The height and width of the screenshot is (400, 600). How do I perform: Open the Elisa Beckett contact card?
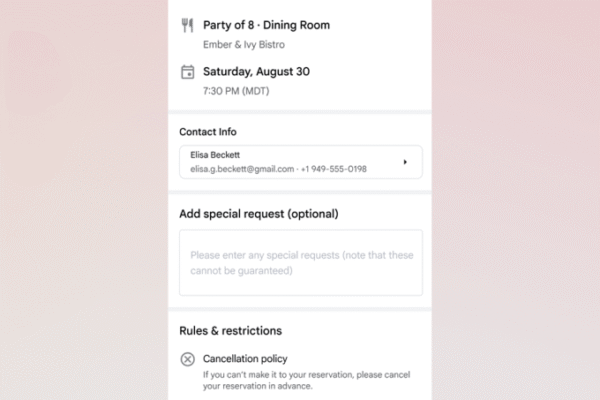tap(301, 162)
